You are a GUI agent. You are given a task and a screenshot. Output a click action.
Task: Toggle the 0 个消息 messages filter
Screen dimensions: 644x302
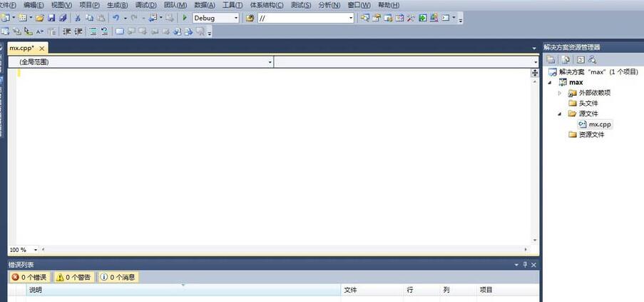point(118,277)
